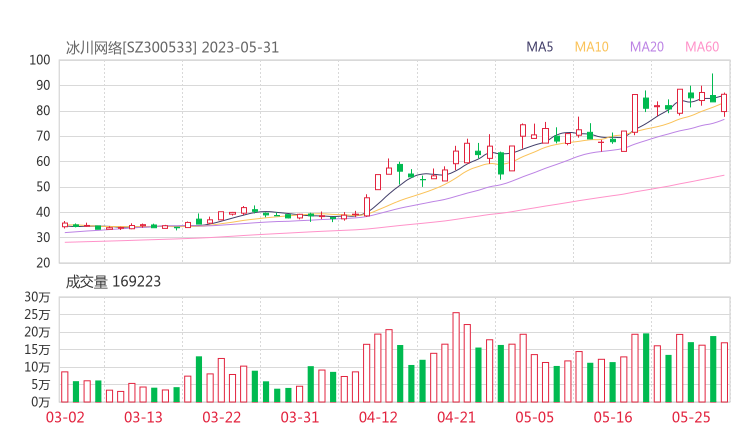Click the MA10 legend label
The image size is (740, 440).
point(591,47)
